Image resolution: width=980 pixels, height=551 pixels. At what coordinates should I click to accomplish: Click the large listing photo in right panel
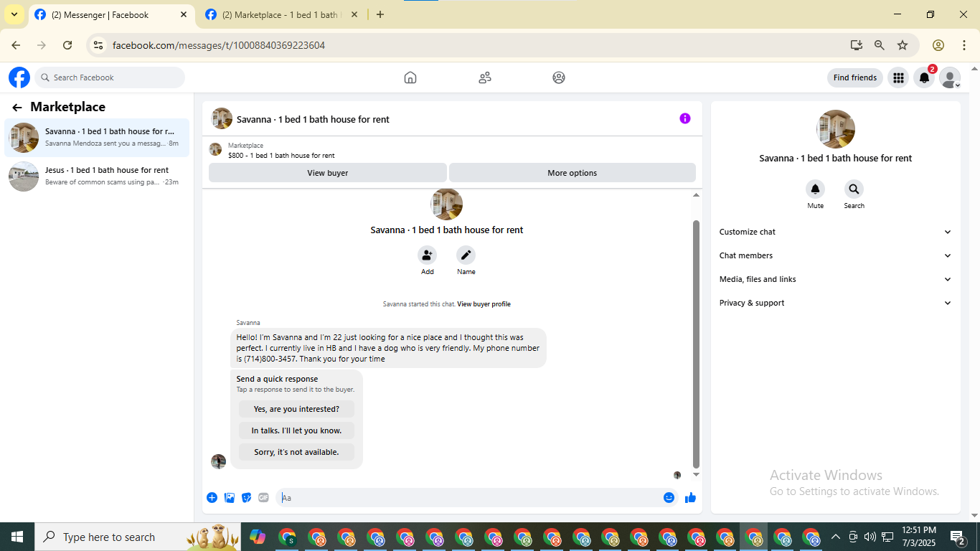click(x=836, y=129)
